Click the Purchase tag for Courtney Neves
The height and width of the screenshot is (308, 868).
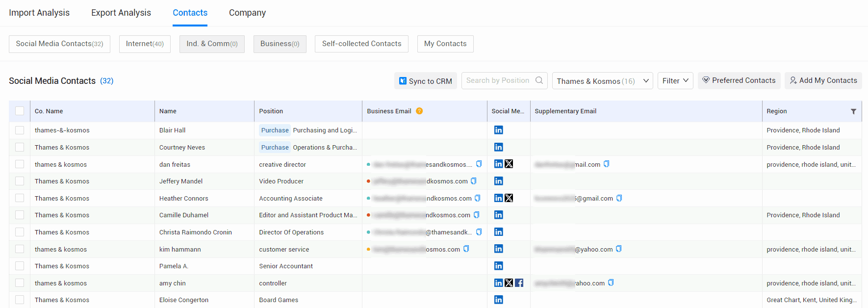coord(275,147)
